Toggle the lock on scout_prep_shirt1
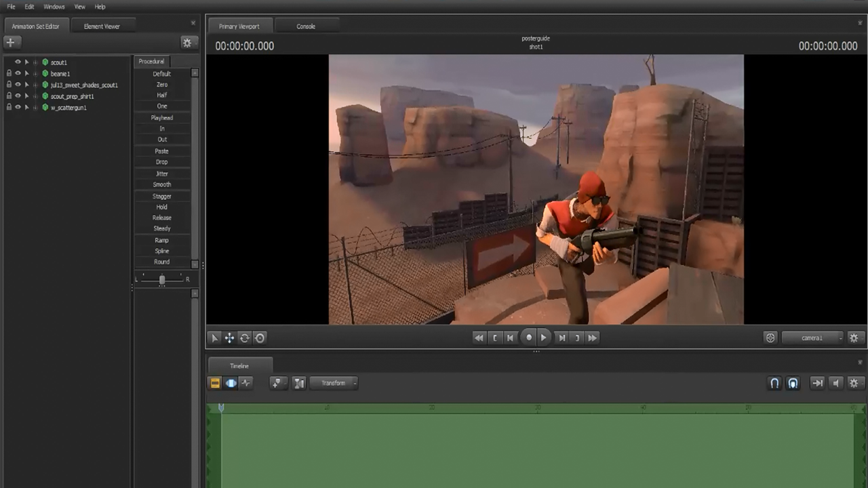 point(9,96)
